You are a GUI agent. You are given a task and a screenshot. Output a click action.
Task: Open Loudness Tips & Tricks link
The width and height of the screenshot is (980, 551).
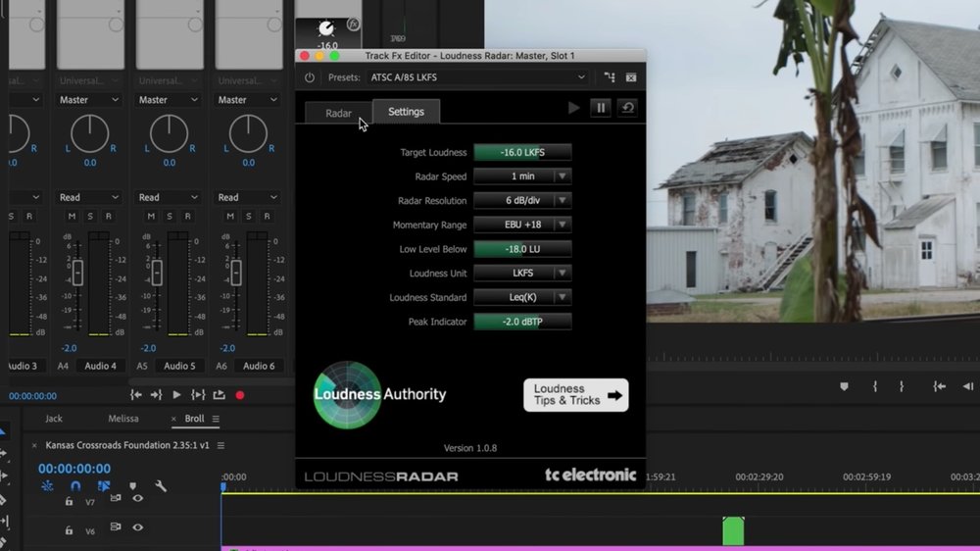[x=576, y=395]
